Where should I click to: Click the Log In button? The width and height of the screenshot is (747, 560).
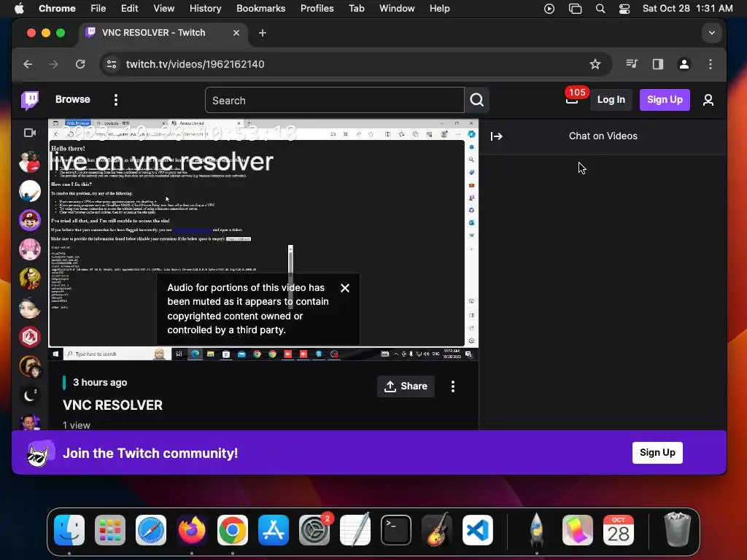pyautogui.click(x=611, y=99)
